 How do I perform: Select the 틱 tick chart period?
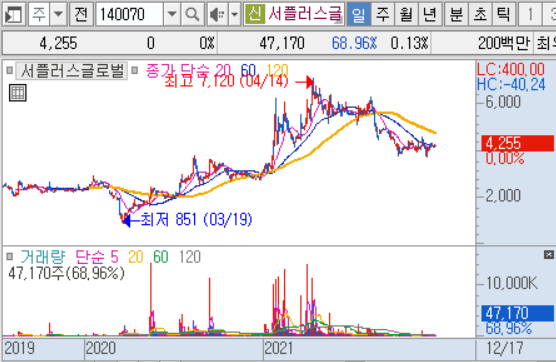click(504, 14)
